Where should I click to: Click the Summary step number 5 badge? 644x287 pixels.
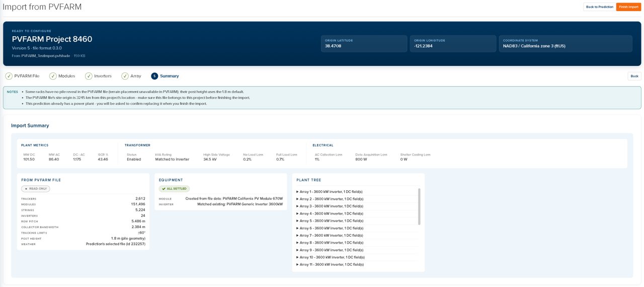154,76
